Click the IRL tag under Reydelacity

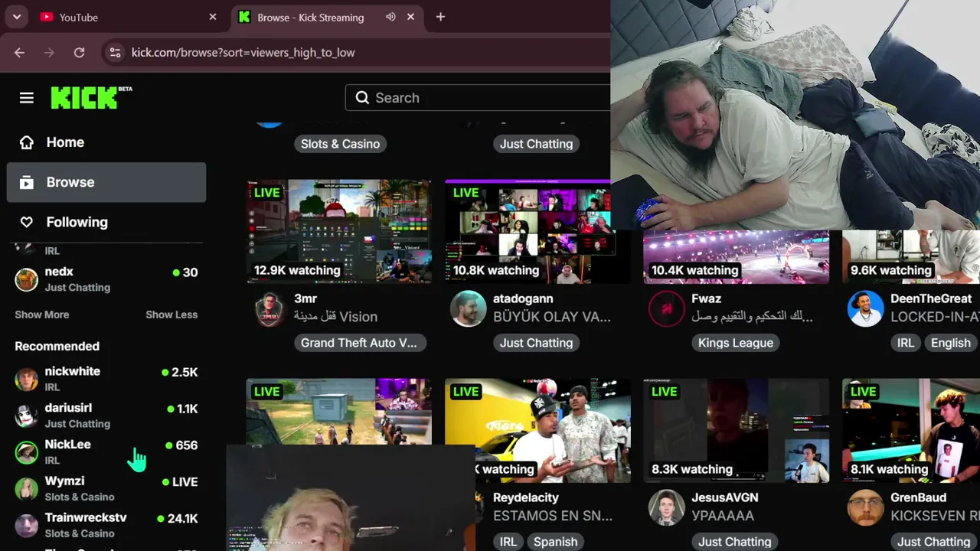[508, 542]
